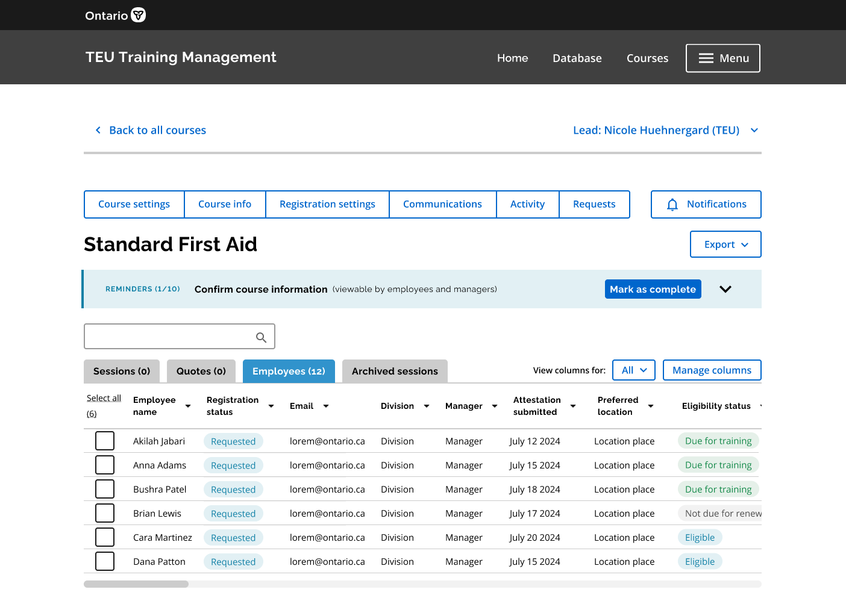Open Division column sort arrow
The height and width of the screenshot is (616, 846).
click(427, 406)
